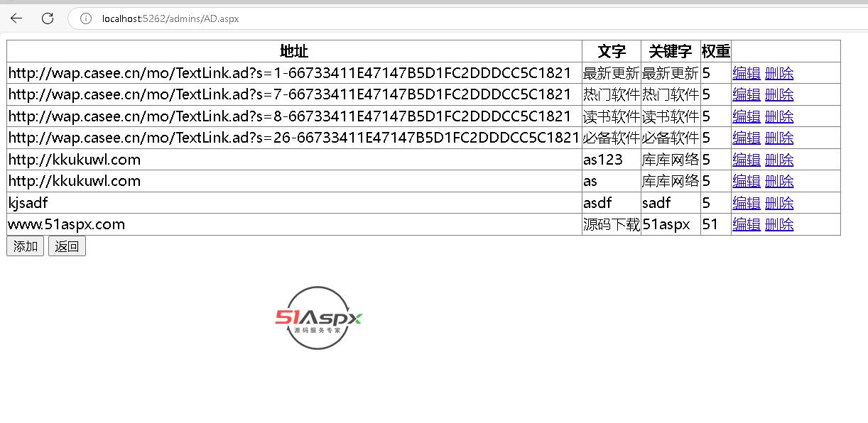Edit the 读书软件 row
Image resolution: width=868 pixels, height=423 pixels.
[x=747, y=116]
